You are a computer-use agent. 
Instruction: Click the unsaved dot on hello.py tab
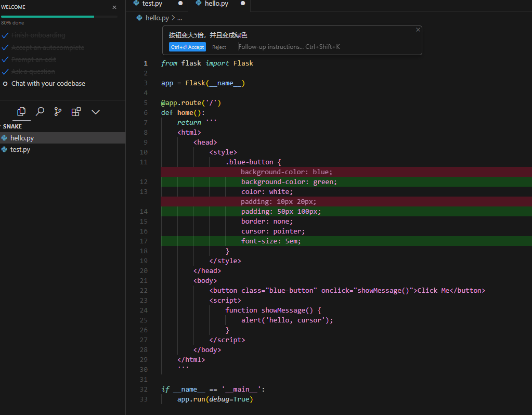[x=242, y=4]
